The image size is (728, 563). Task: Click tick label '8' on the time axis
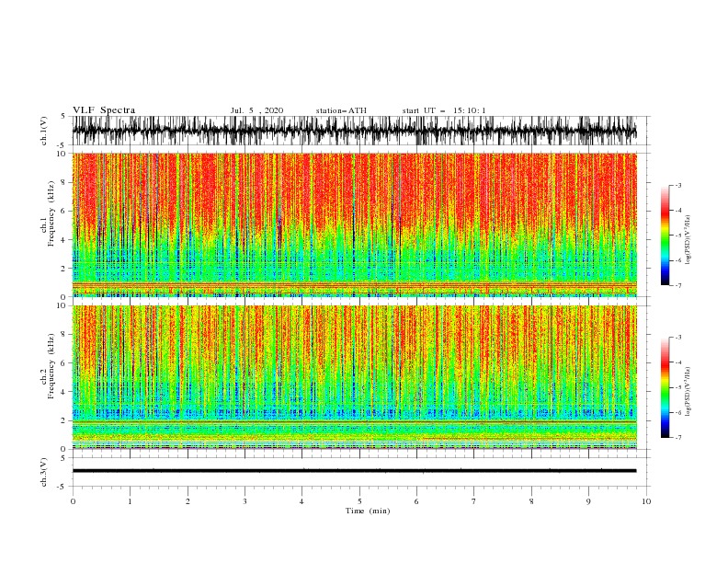[531, 501]
